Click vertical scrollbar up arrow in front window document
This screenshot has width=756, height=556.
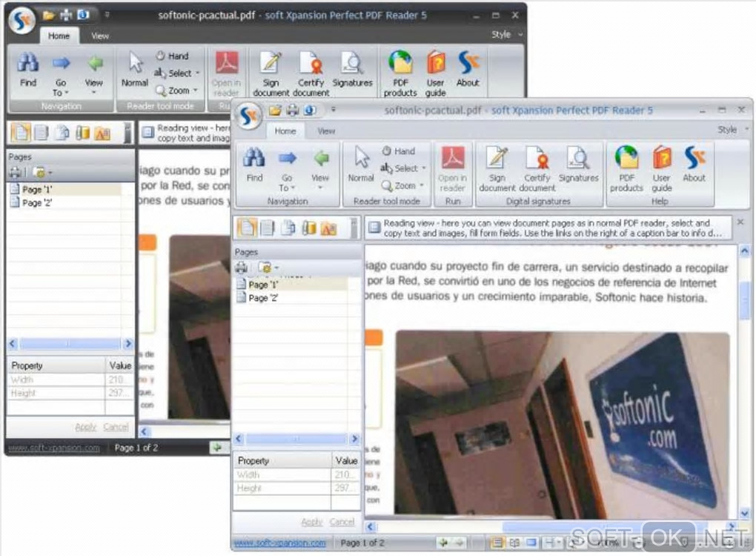pyautogui.click(x=744, y=251)
